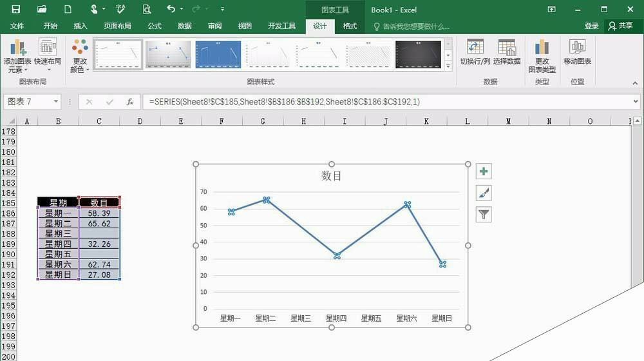Click the chart filters funnel button

(x=484, y=214)
